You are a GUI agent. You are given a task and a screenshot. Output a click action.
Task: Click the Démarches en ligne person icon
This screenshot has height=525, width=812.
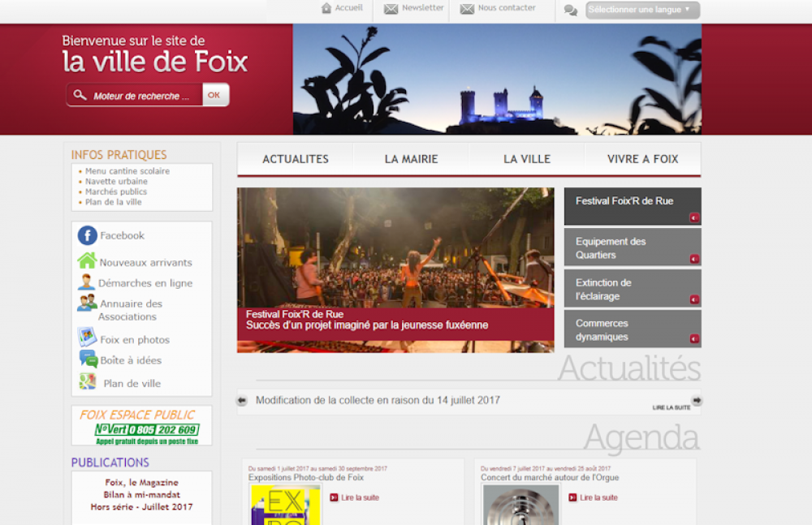click(x=87, y=282)
